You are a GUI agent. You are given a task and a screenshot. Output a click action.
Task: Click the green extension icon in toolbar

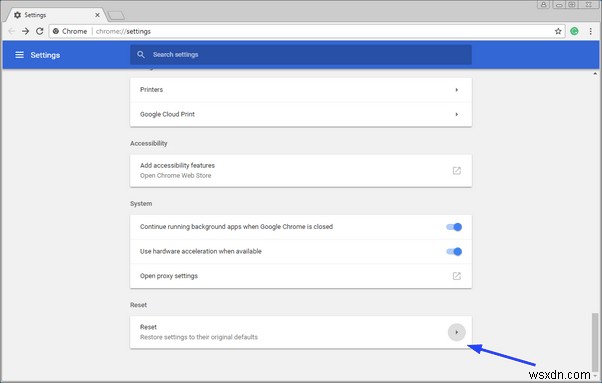[574, 31]
